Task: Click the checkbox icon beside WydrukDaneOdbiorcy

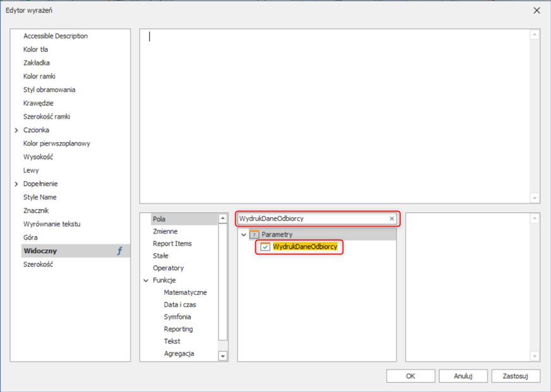Action: [265, 247]
